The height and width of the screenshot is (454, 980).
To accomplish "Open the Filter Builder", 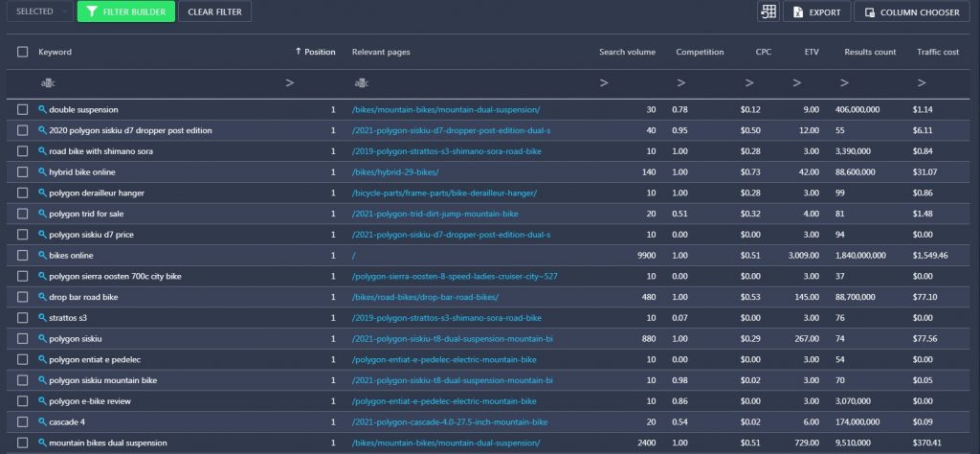I will (126, 11).
